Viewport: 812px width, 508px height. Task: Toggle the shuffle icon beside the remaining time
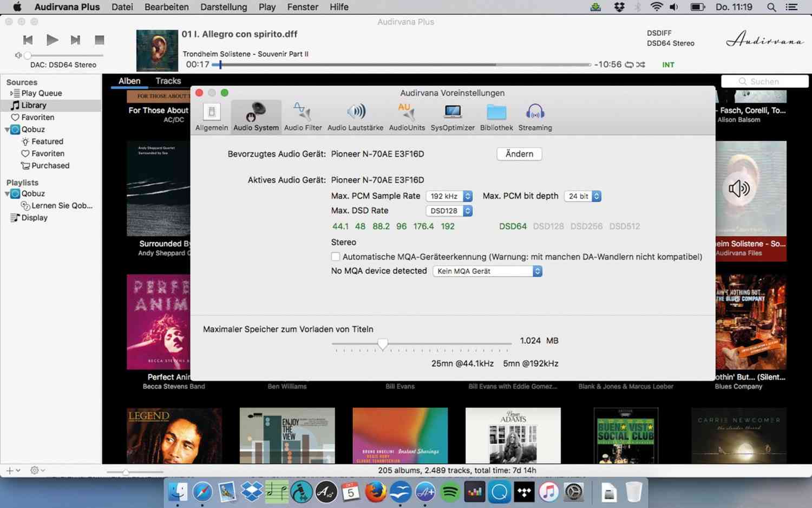click(641, 64)
